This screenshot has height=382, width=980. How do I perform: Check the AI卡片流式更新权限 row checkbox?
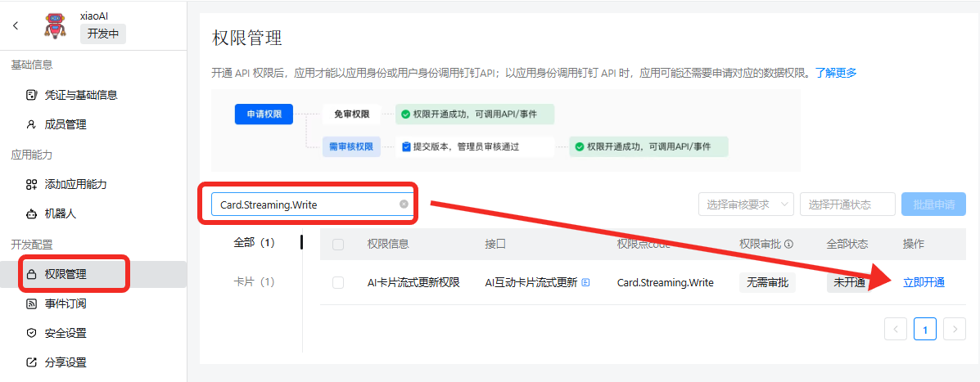tap(338, 282)
